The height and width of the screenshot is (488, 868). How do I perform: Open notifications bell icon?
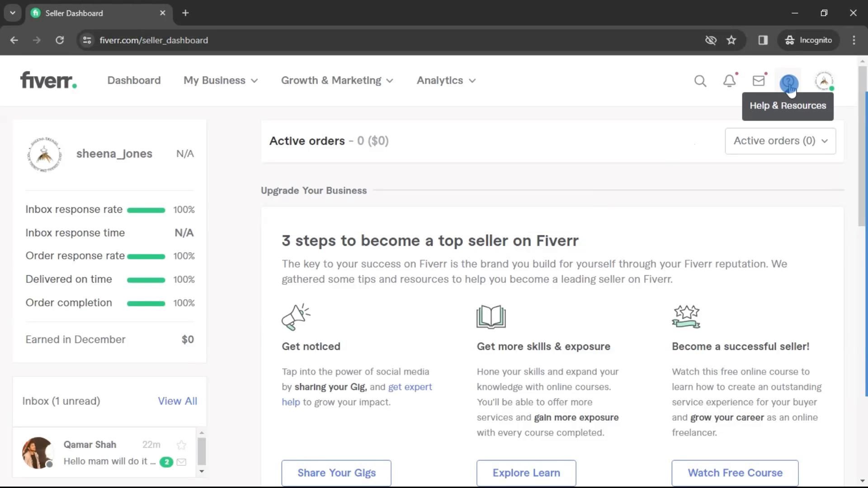(729, 81)
